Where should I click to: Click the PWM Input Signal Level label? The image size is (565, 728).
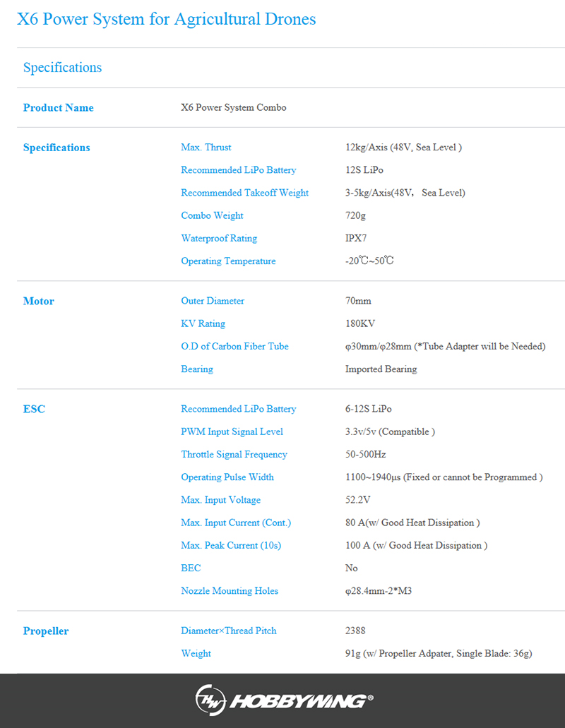click(x=232, y=431)
